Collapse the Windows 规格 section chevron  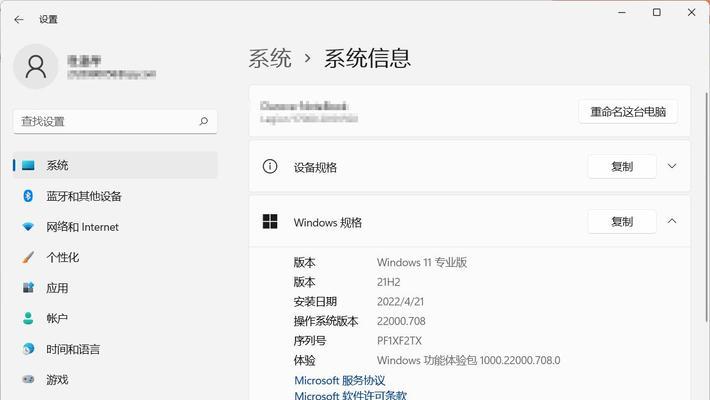click(672, 221)
